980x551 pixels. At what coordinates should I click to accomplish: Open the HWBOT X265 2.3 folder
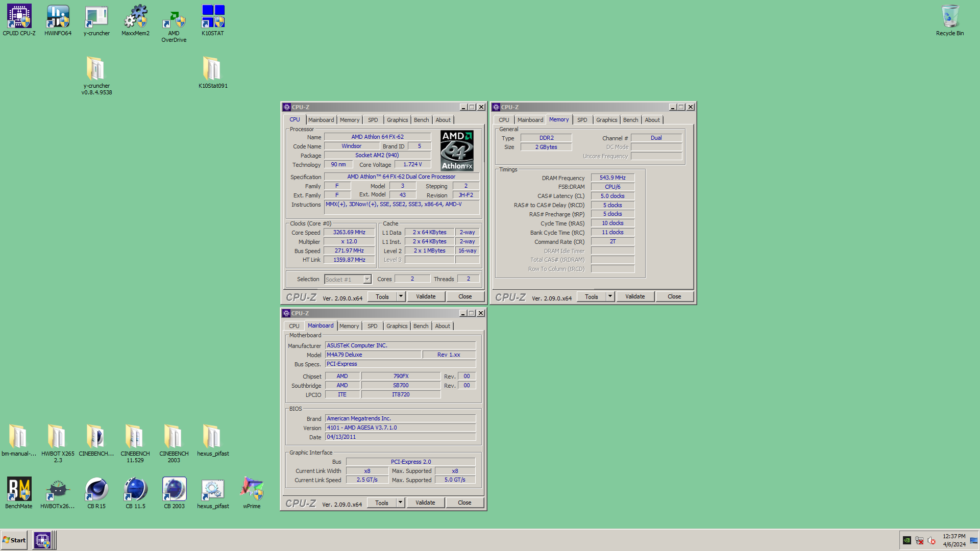[x=58, y=443]
